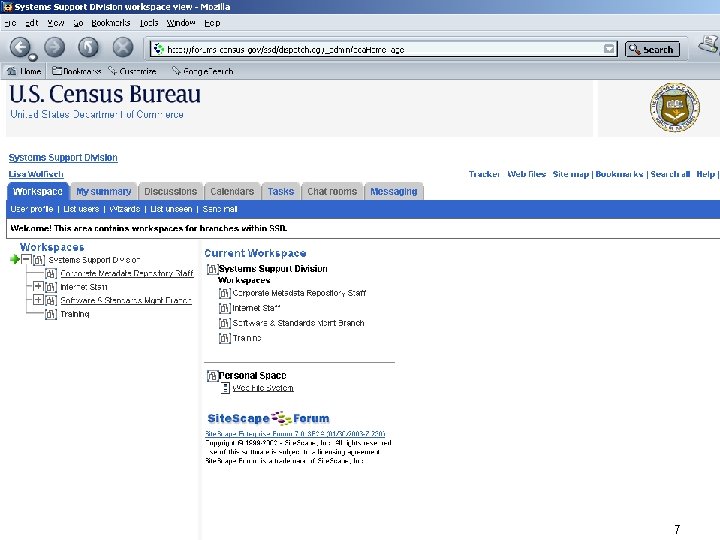
Task: Switch to the Discussions tab
Action: coord(170,191)
